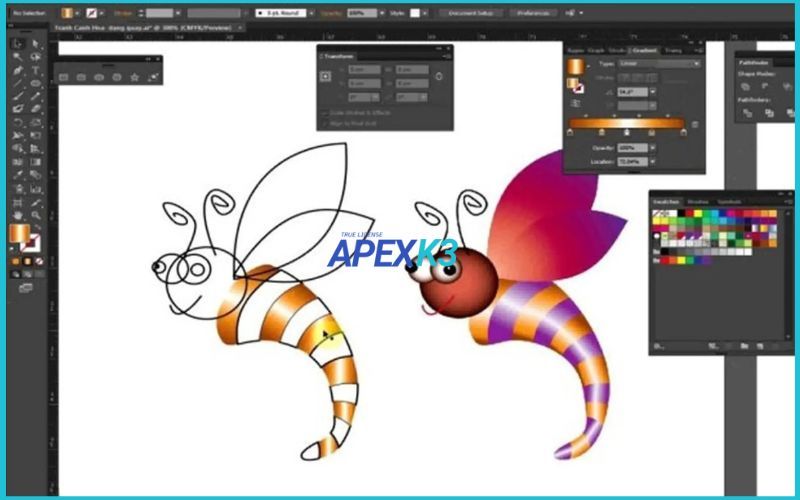Expand the gradient Location dropdown
This screenshot has height=500, width=800.
pyautogui.click(x=652, y=160)
